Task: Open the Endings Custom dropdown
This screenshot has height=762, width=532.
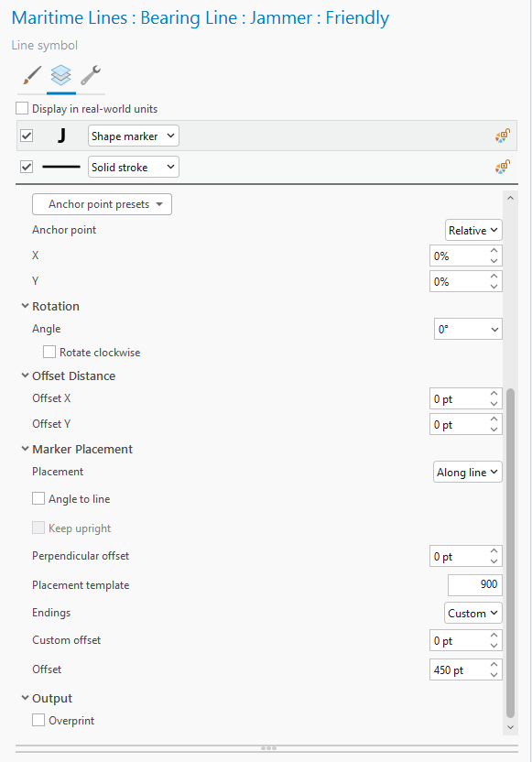Action: pos(472,614)
